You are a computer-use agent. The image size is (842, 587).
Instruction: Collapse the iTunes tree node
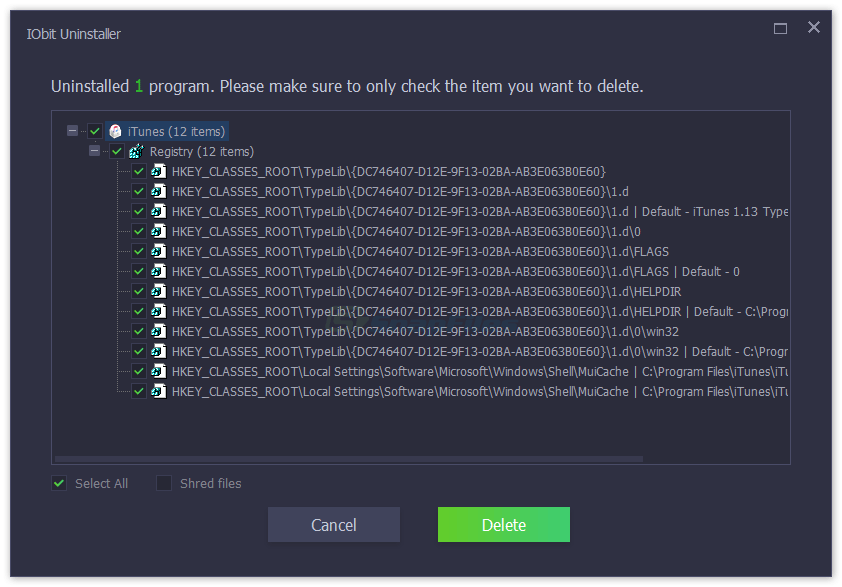[x=73, y=131]
